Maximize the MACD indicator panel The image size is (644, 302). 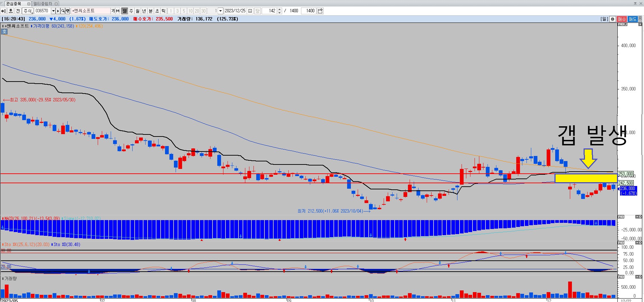coord(637,217)
